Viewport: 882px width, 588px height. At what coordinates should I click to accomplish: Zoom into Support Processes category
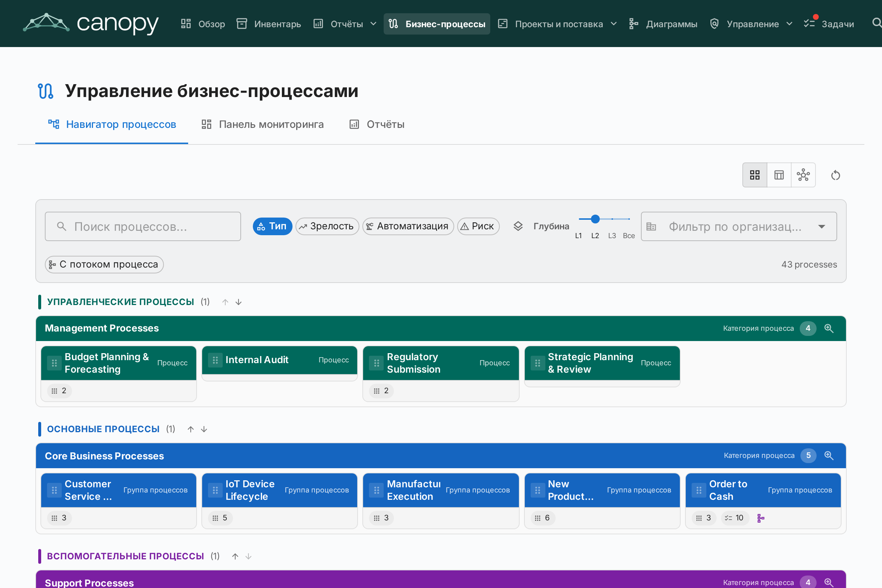point(829,582)
